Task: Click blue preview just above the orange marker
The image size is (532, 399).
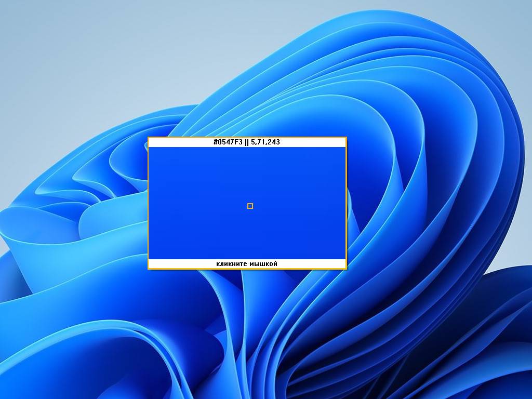Action: point(250,197)
